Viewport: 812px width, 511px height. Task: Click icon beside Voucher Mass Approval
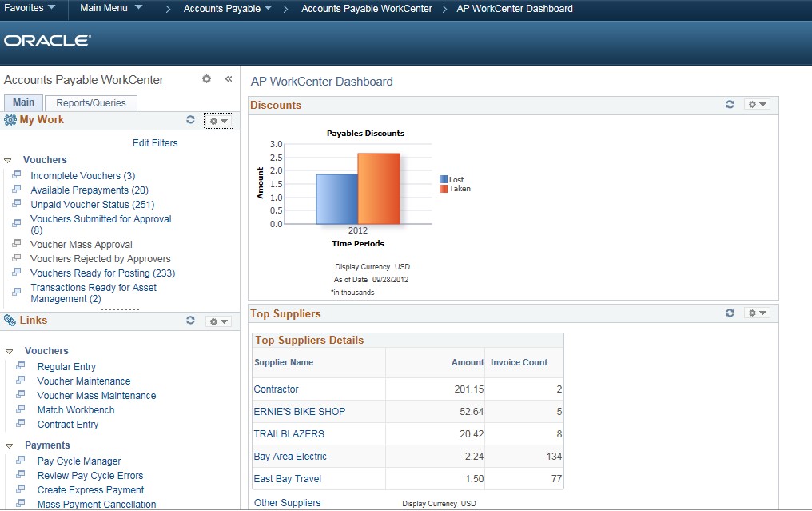[17, 243]
